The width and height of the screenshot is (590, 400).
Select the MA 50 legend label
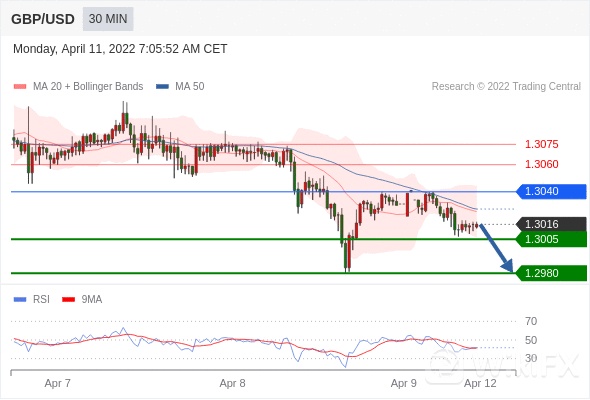coord(190,87)
